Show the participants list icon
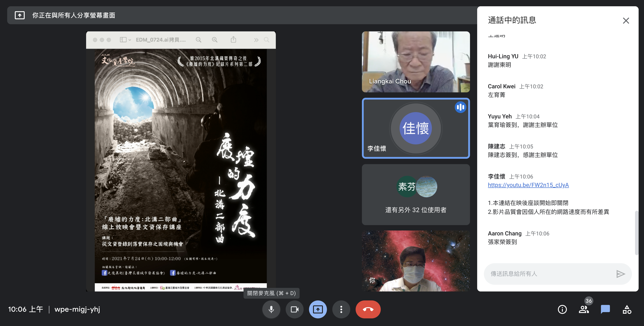 [584, 309]
